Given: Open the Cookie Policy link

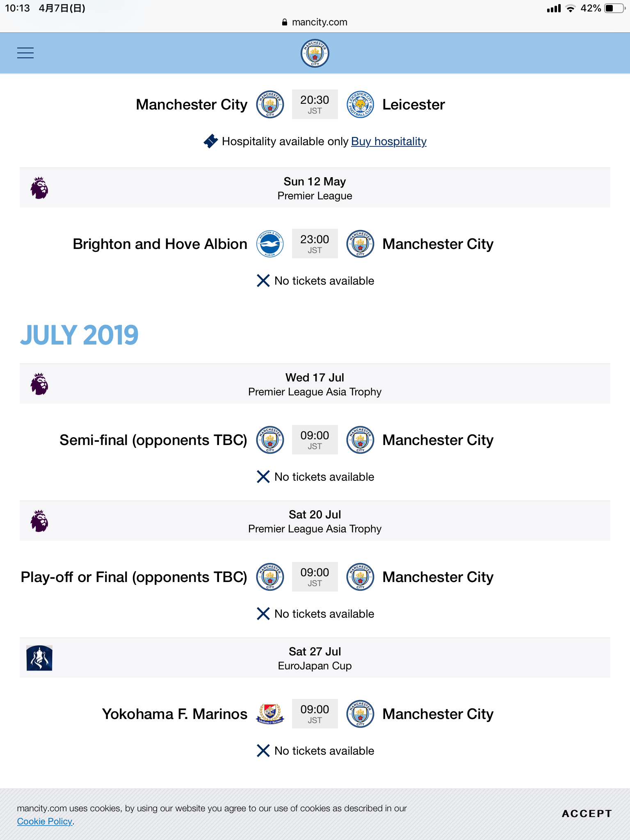Looking at the screenshot, I should tap(45, 822).
